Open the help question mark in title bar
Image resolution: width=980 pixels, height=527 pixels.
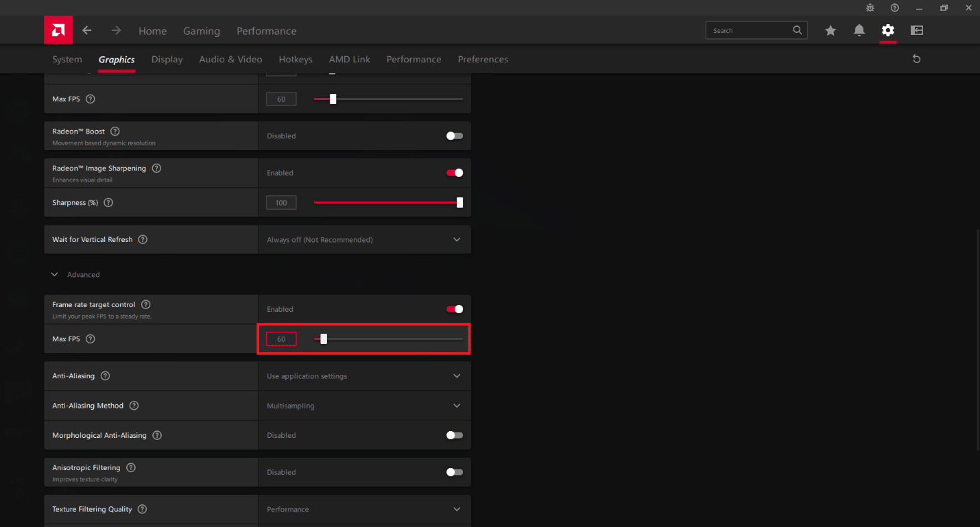[895, 8]
